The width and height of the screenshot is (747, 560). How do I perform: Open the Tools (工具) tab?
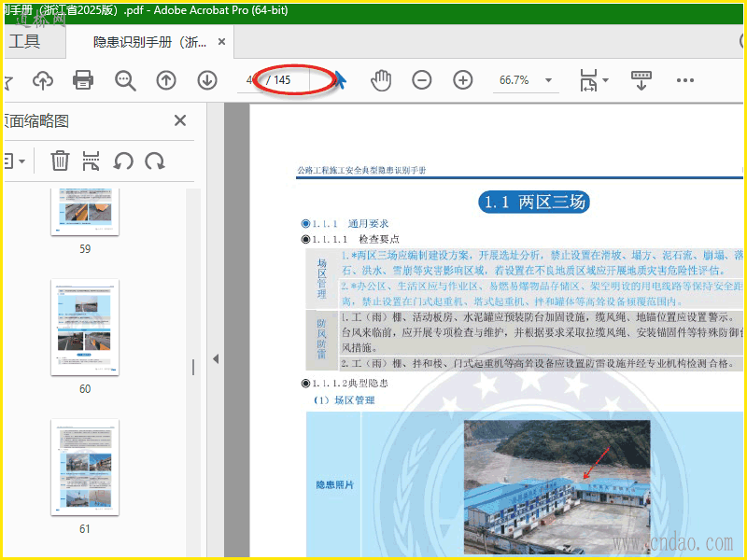click(24, 42)
